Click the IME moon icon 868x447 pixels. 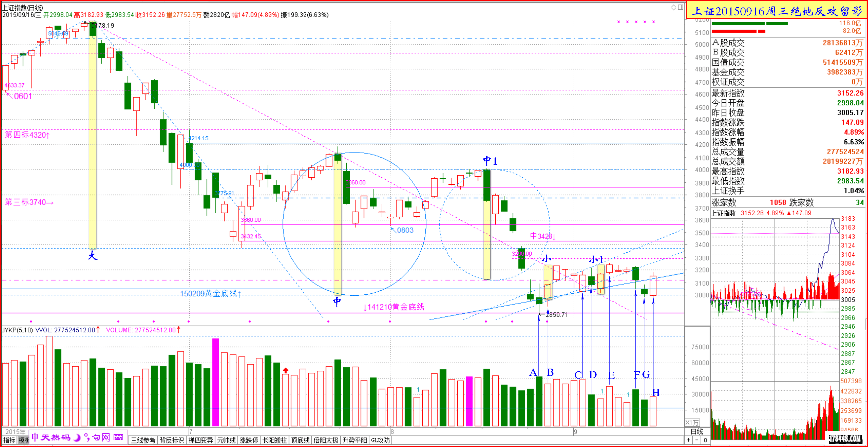point(77,437)
